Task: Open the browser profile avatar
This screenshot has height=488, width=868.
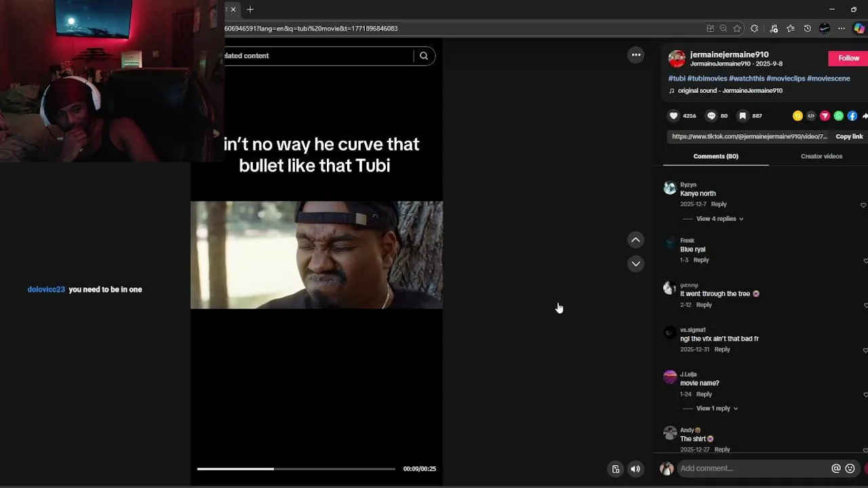Action: tap(825, 28)
